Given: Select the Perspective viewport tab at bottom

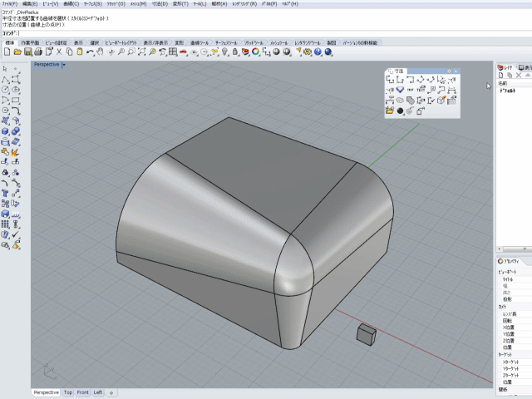Looking at the screenshot, I should 47,392.
